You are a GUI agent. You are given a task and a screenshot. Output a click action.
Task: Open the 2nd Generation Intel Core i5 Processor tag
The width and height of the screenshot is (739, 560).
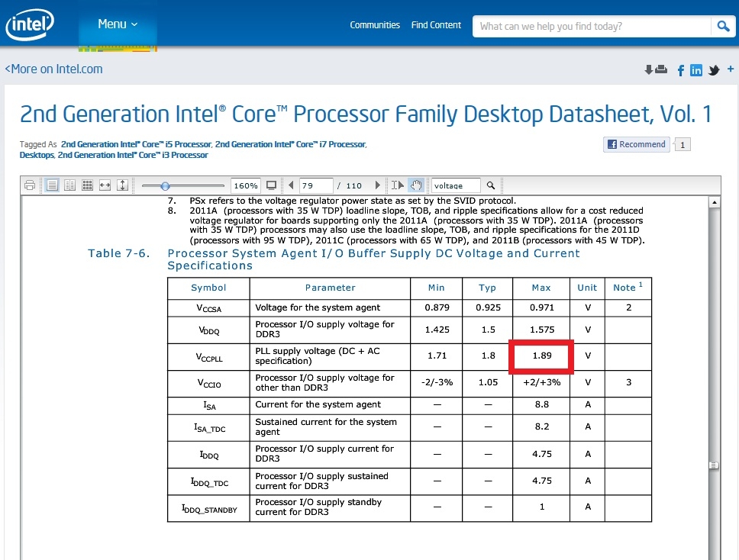[136, 145]
